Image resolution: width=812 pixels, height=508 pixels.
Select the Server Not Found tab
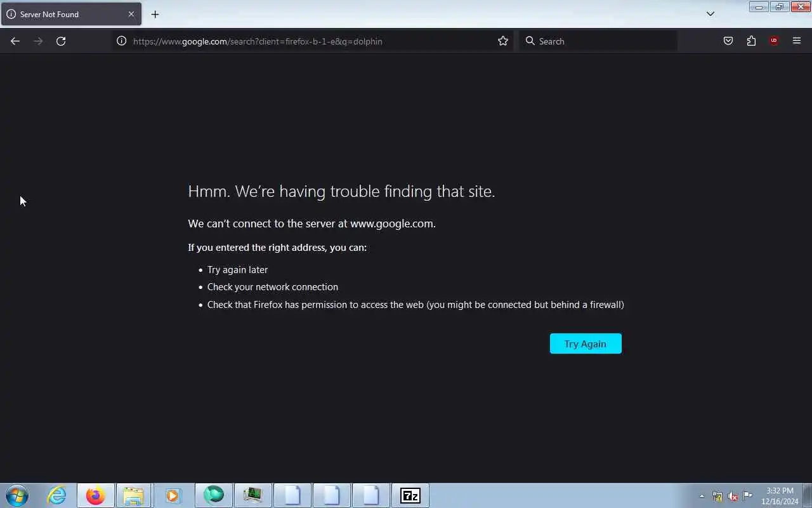coord(71,14)
